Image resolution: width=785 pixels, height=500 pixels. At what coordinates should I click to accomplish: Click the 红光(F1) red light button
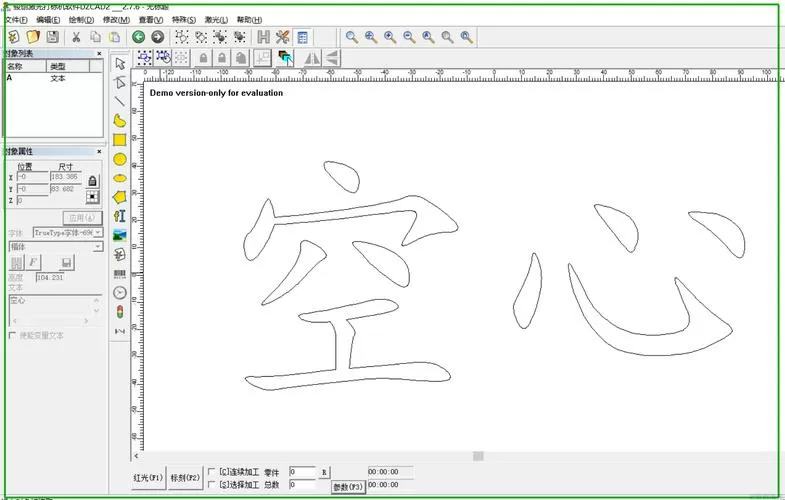[148, 478]
